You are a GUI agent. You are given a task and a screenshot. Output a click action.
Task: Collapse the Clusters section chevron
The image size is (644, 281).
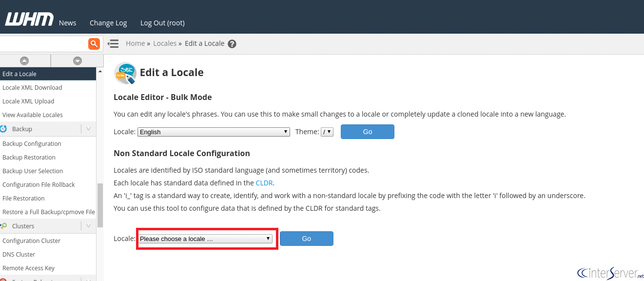click(x=88, y=226)
